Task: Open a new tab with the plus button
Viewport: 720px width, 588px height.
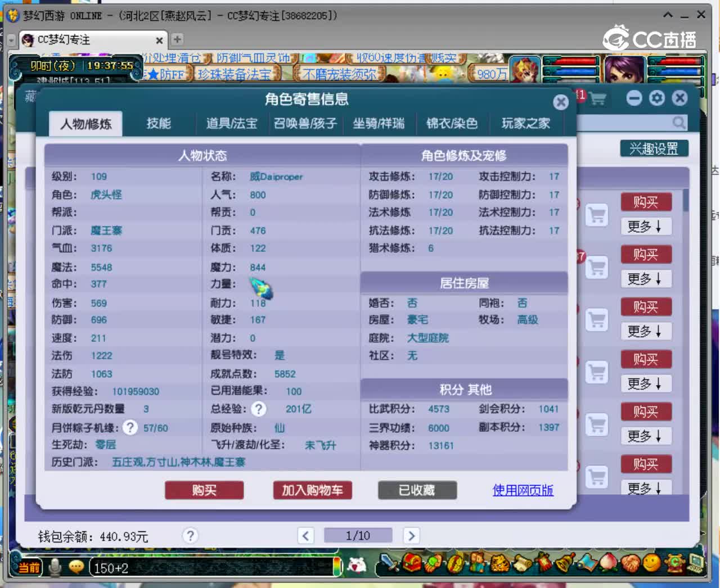Action: 177,39
